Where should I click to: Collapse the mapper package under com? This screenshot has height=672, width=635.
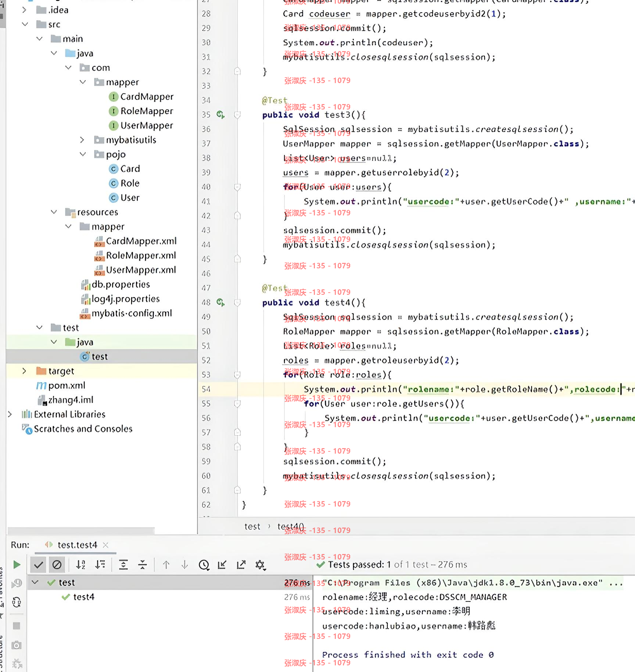coord(83,82)
